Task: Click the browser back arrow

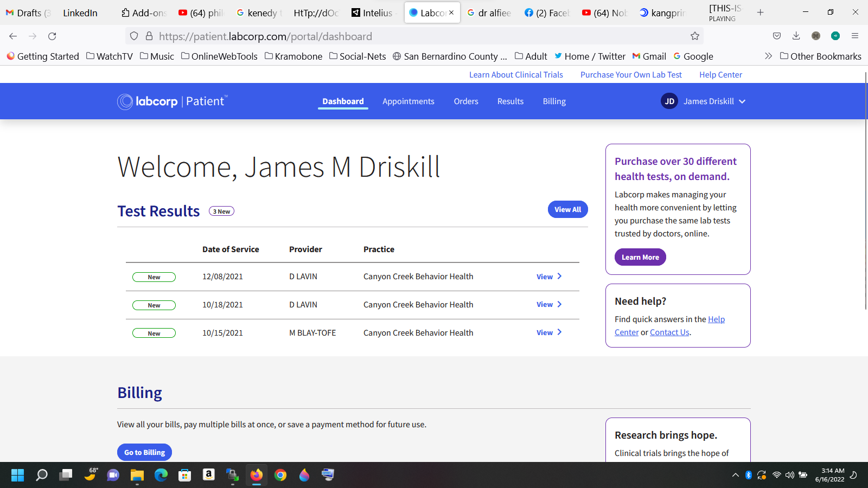Action: click(13, 36)
